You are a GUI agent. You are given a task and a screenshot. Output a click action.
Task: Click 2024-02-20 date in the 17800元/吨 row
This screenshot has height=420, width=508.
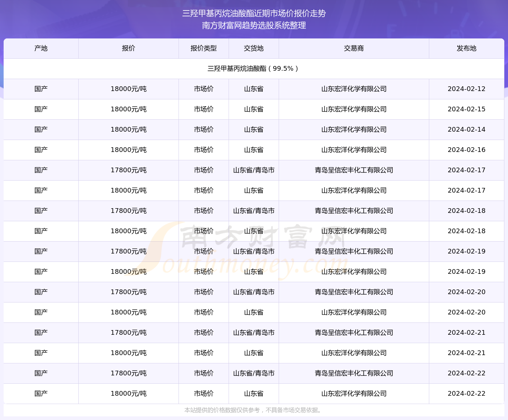coord(466,292)
